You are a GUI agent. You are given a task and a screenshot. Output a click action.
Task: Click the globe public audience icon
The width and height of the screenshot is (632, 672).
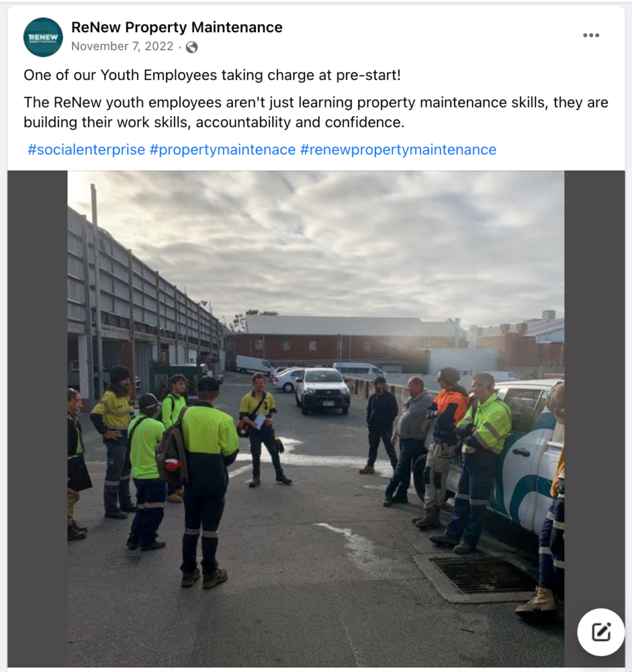pyautogui.click(x=192, y=47)
